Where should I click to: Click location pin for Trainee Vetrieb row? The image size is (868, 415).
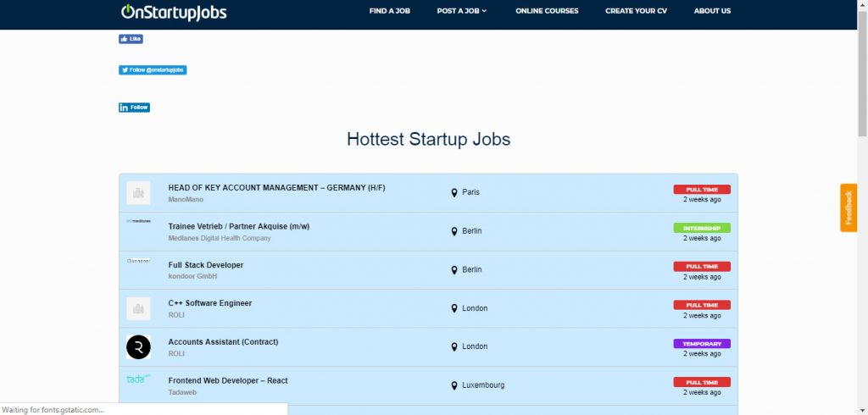[x=454, y=231]
